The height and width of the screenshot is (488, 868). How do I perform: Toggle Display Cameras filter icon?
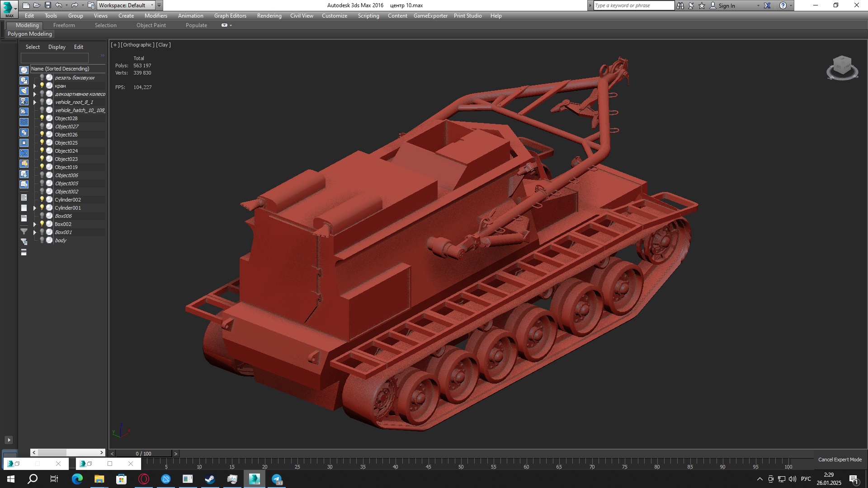[24, 101]
